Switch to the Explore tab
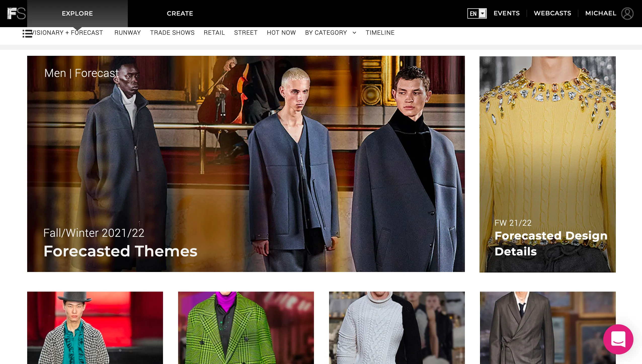This screenshot has height=364, width=642. (77, 13)
